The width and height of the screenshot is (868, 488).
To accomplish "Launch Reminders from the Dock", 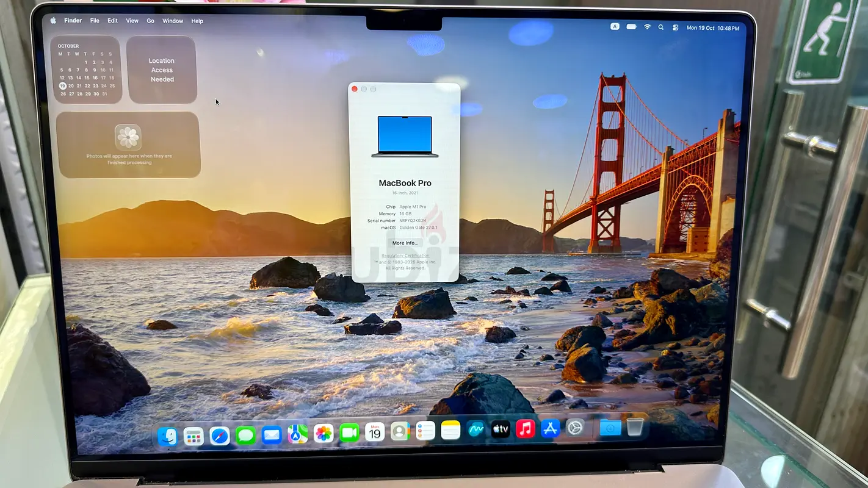I will click(425, 431).
